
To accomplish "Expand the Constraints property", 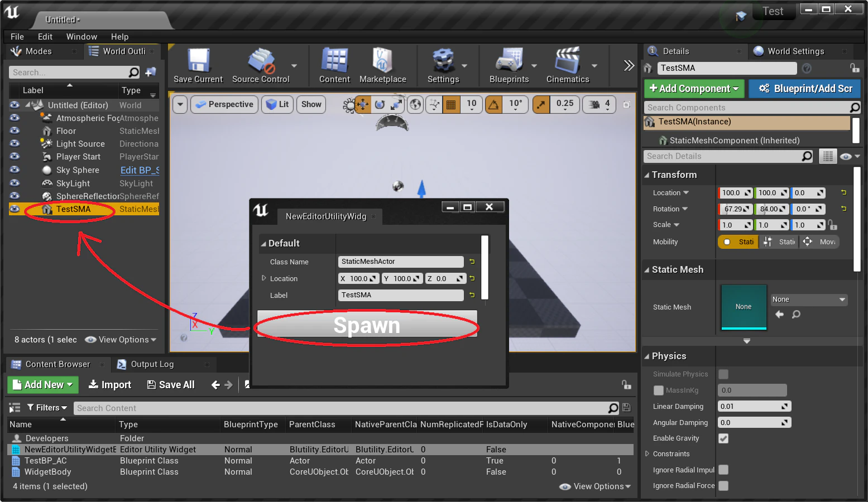I will click(647, 454).
